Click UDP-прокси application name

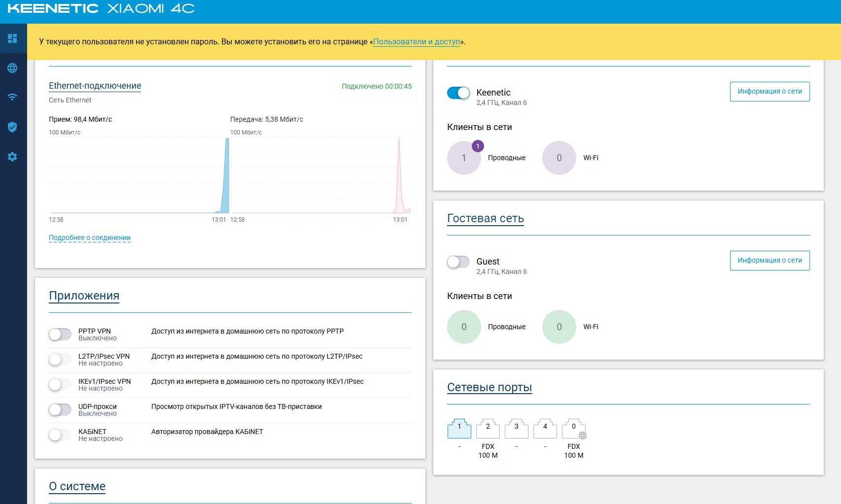(x=98, y=406)
